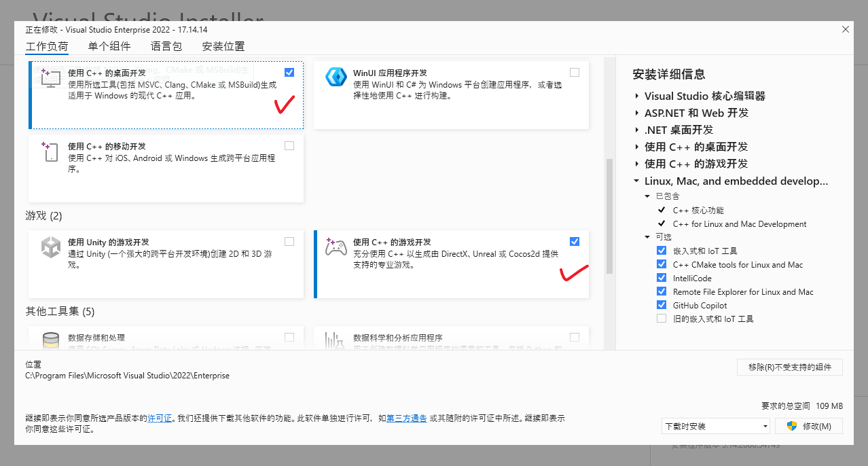
Task: Switch to the 工作负荷 tab
Action: coord(47,47)
